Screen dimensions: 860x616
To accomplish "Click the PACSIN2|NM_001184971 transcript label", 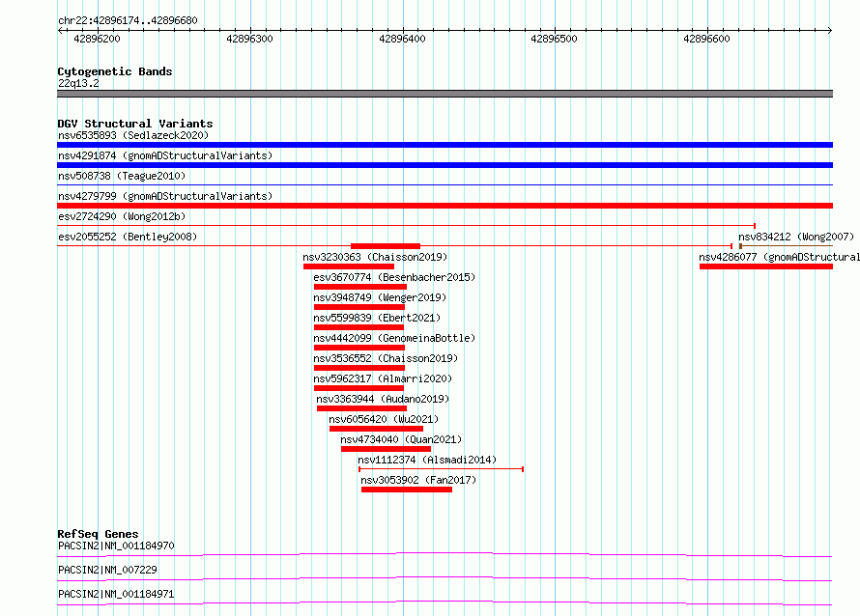I will [116, 594].
